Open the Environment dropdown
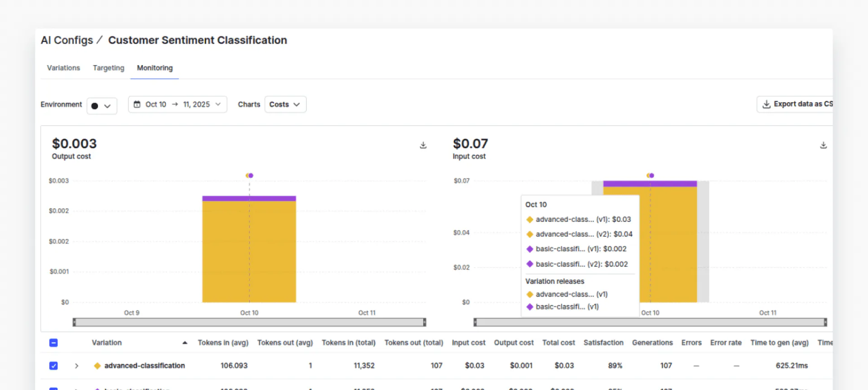The width and height of the screenshot is (868, 390). (x=102, y=106)
